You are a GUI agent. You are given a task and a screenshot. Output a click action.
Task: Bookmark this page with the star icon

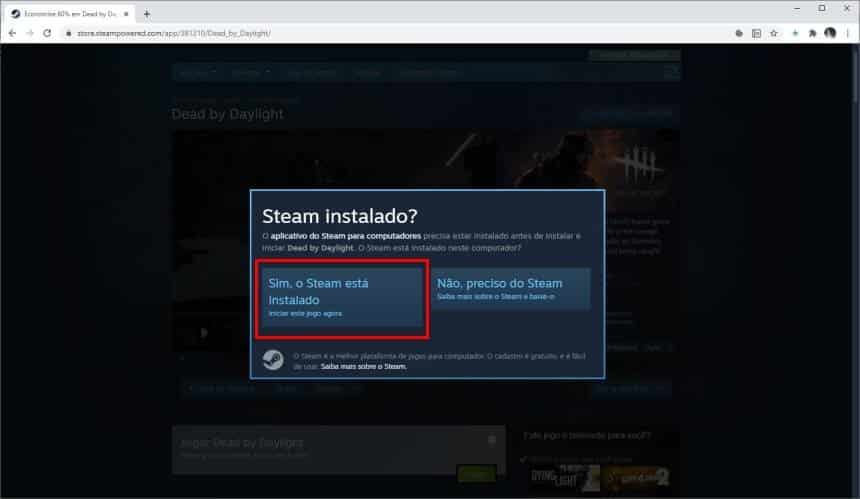coord(774,33)
